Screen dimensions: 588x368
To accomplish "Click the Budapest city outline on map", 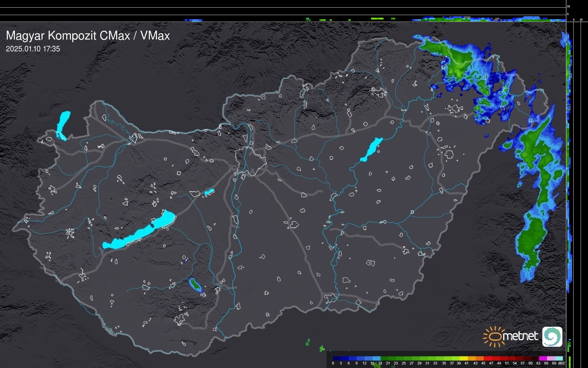I will click(x=251, y=161).
